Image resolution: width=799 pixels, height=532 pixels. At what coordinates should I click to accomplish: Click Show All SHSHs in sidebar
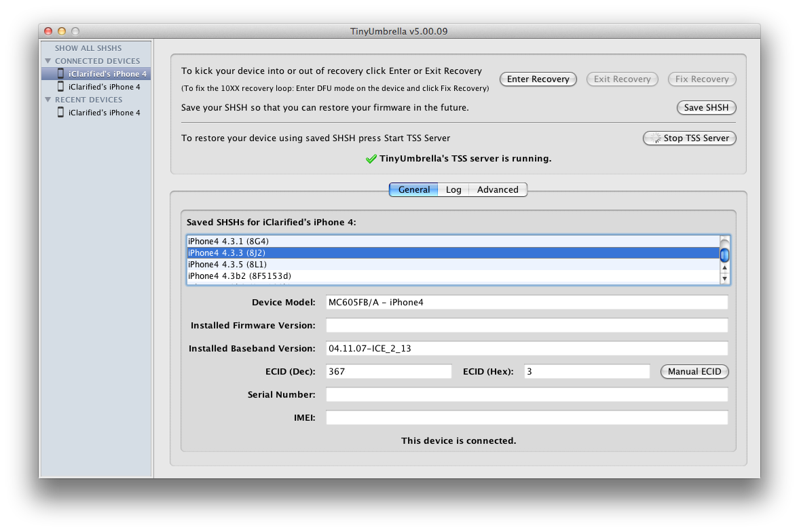(x=88, y=48)
